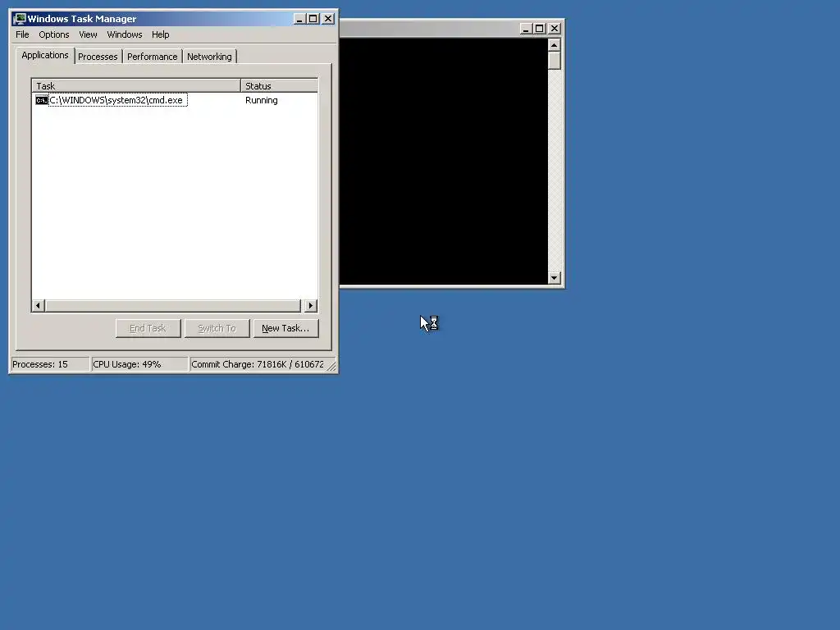Screen dimensions: 840x630
Task: Open the View menu
Action: point(88,34)
